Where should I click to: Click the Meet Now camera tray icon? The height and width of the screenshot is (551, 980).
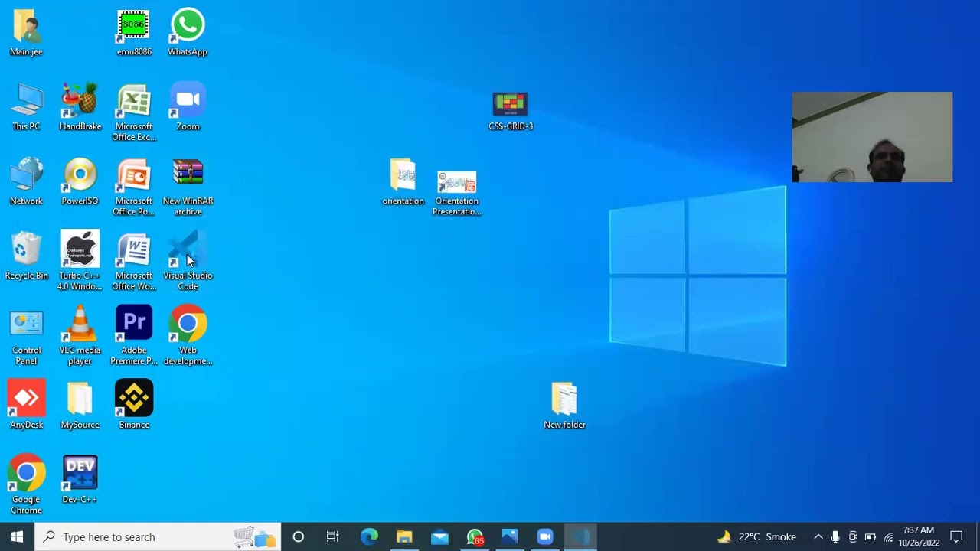click(853, 536)
